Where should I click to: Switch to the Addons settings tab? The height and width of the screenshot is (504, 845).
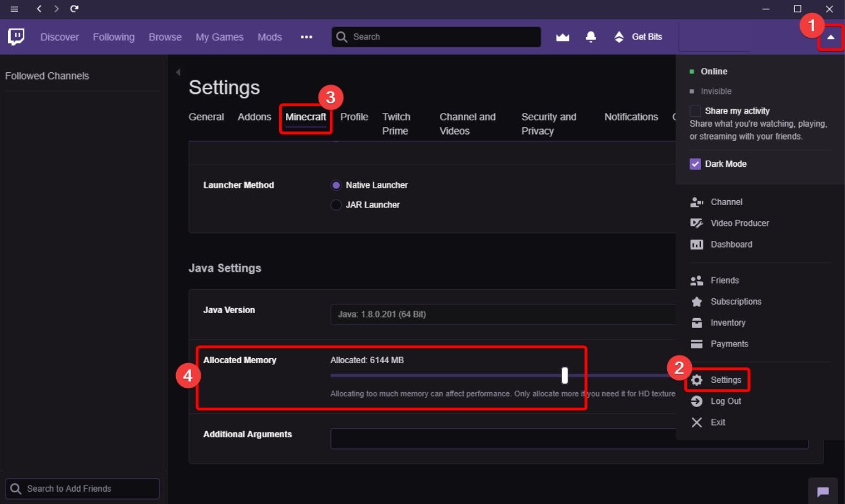tap(254, 117)
